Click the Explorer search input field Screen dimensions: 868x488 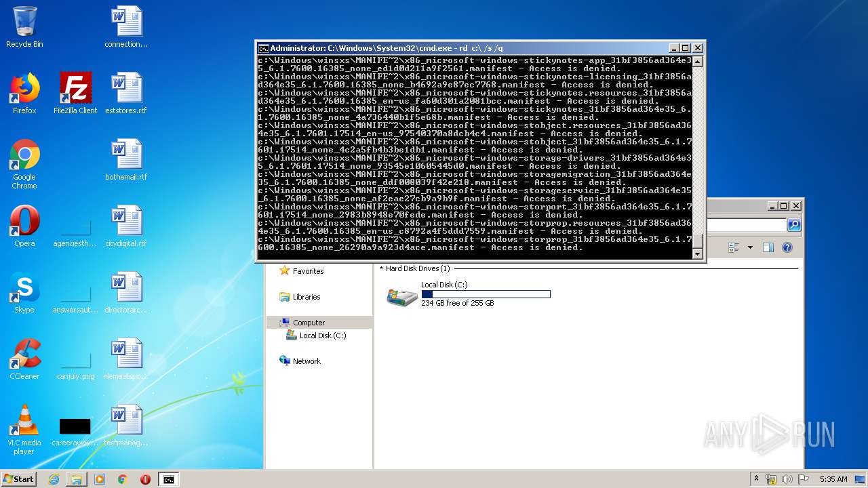click(x=746, y=225)
